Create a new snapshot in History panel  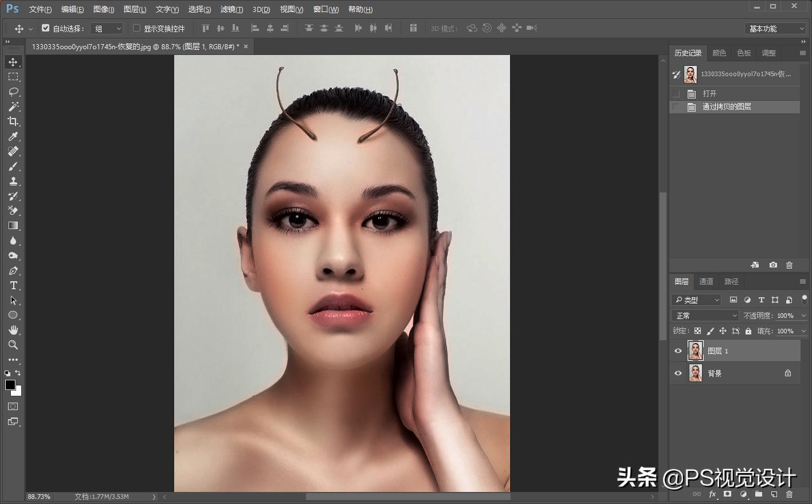772,265
